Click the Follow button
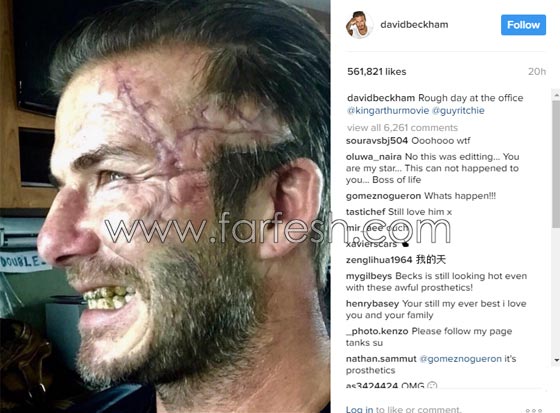The image size is (560, 413). pyautogui.click(x=523, y=25)
